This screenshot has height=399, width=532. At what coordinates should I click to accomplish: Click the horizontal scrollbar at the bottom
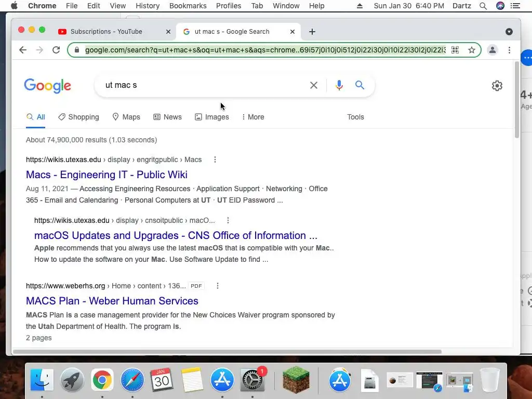[x=228, y=352]
